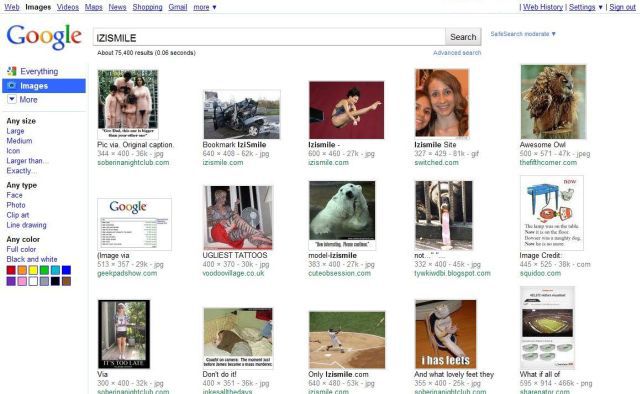Viewport: 640px width, 394px height.
Task: Filter images by Black and white
Action: (x=32, y=259)
